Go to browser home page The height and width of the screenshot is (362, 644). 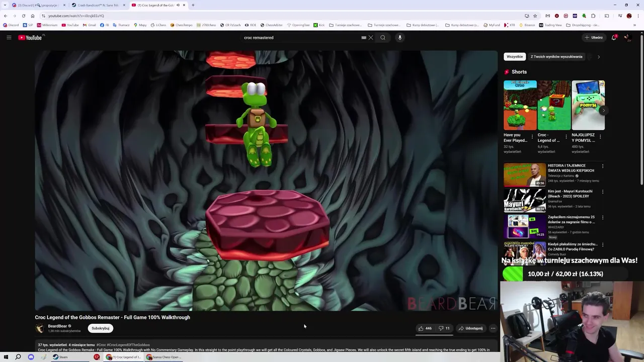(33, 16)
